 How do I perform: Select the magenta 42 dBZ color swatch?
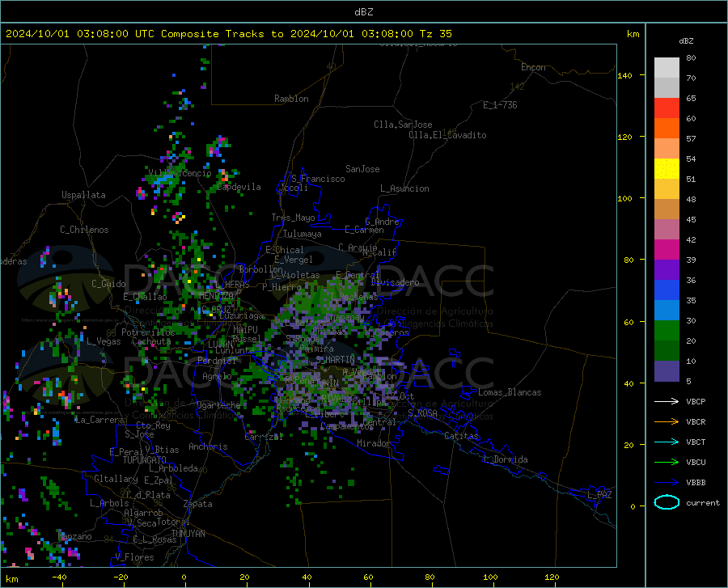click(667, 250)
